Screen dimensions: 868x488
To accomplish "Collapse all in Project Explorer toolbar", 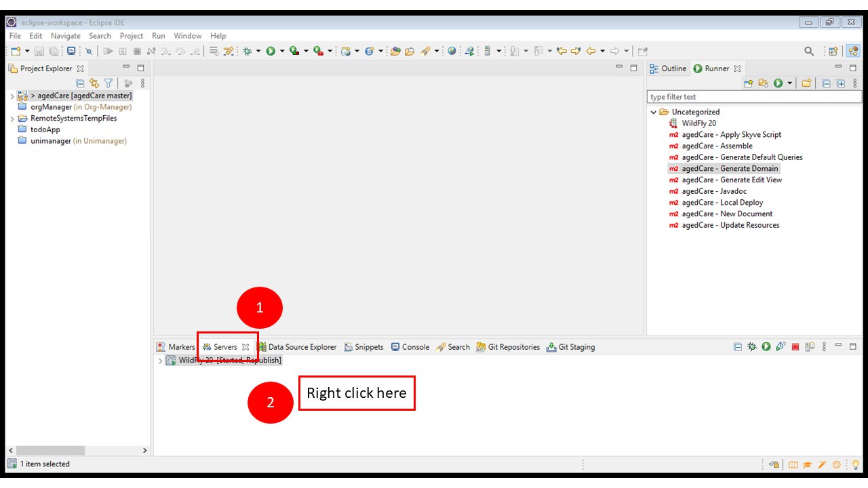I will (80, 83).
